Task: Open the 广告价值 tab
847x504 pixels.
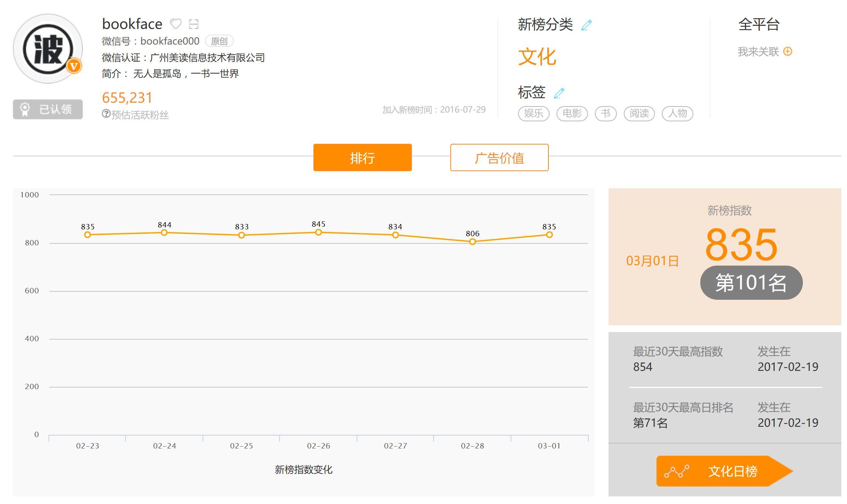Action: 499,157
